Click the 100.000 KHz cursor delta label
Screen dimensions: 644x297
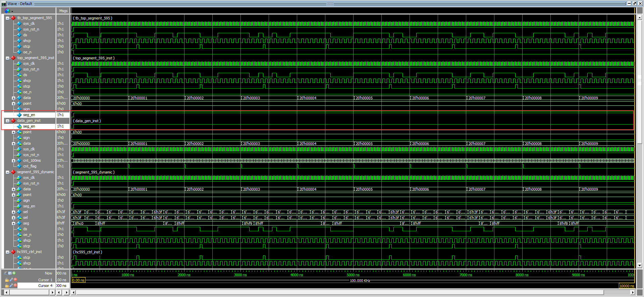pyautogui.click(x=360, y=281)
